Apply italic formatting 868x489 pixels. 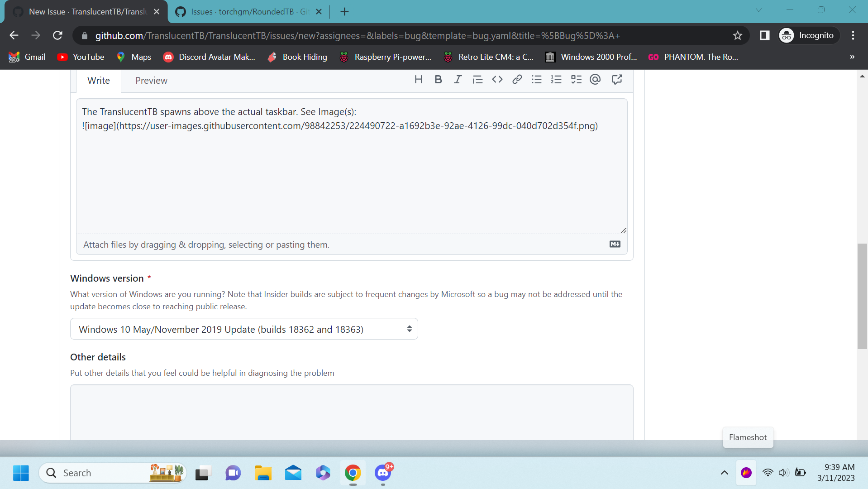[x=458, y=79]
